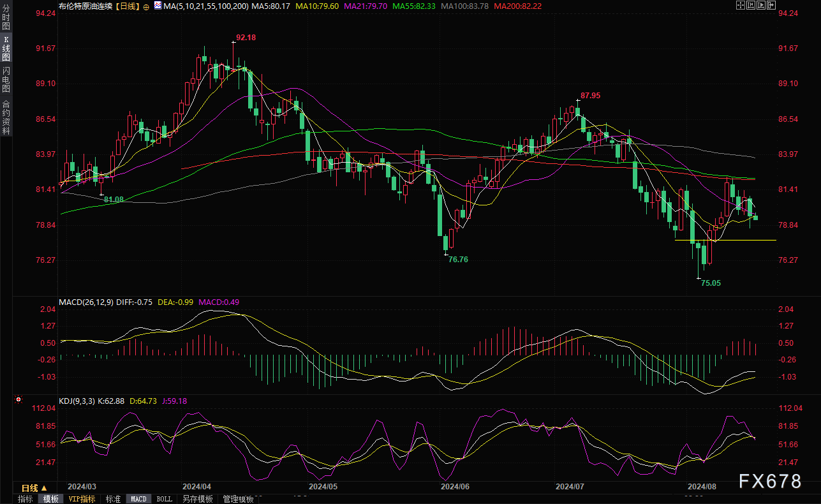
Task: Switch to the BOLL indicator template
Action: [164, 499]
